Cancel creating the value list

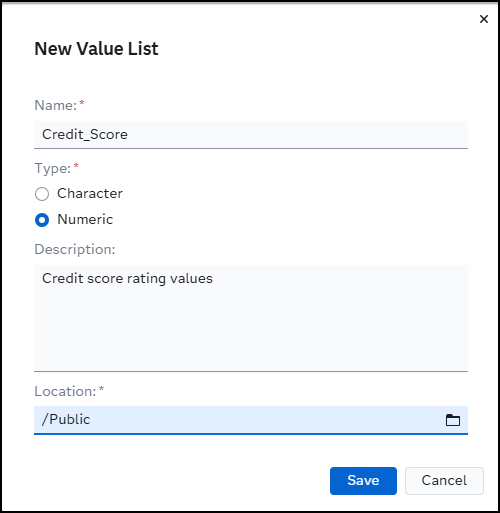[x=444, y=481]
